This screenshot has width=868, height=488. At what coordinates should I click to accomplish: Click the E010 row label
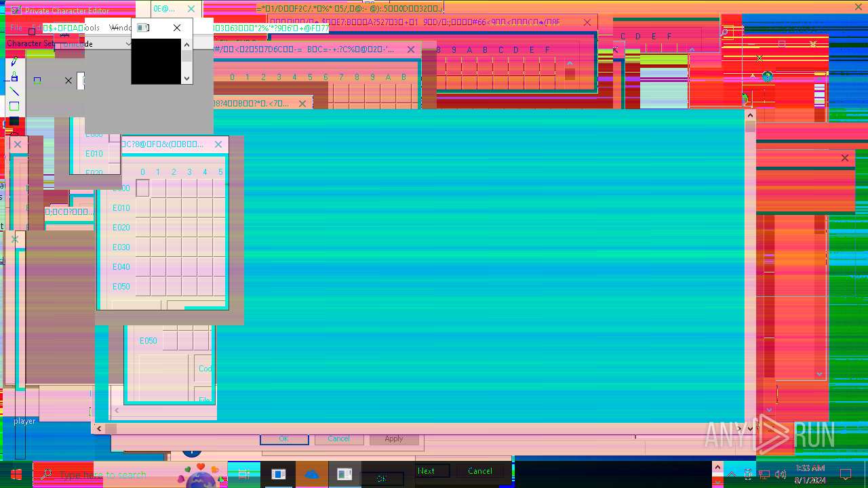pyautogui.click(x=121, y=208)
